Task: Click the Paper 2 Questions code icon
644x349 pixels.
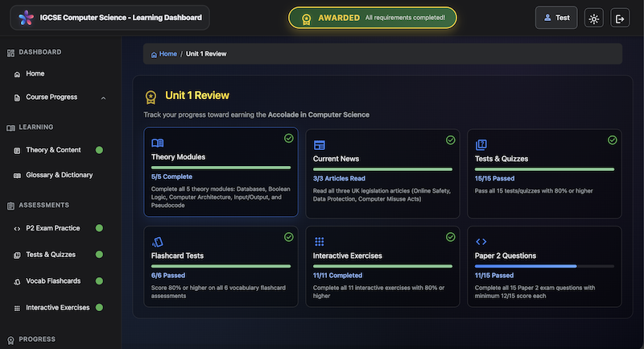Action: click(x=481, y=241)
